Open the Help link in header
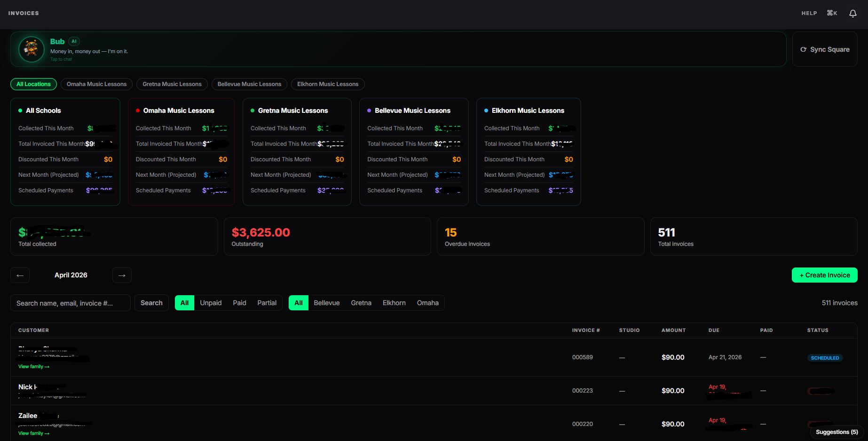868x441 pixels. [809, 13]
